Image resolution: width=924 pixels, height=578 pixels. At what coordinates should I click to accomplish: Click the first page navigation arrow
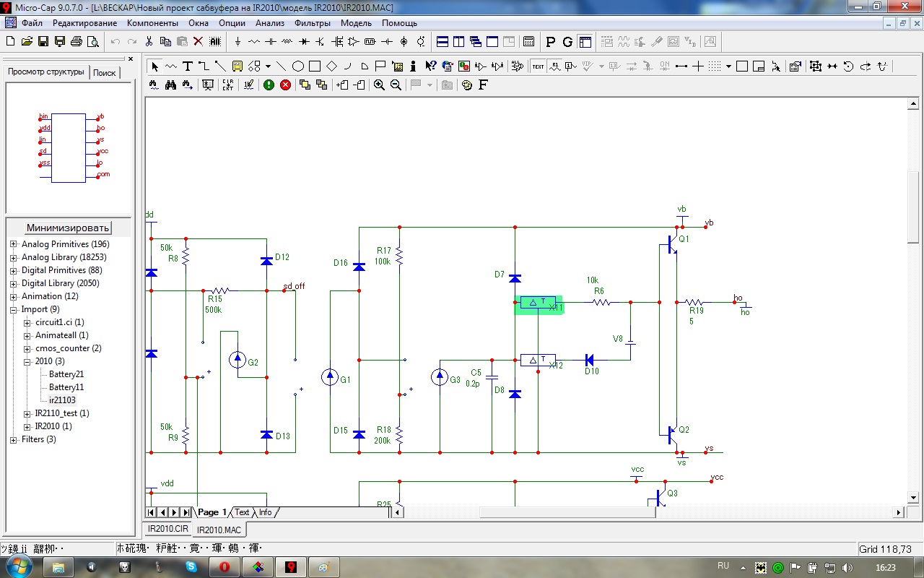click(x=152, y=512)
